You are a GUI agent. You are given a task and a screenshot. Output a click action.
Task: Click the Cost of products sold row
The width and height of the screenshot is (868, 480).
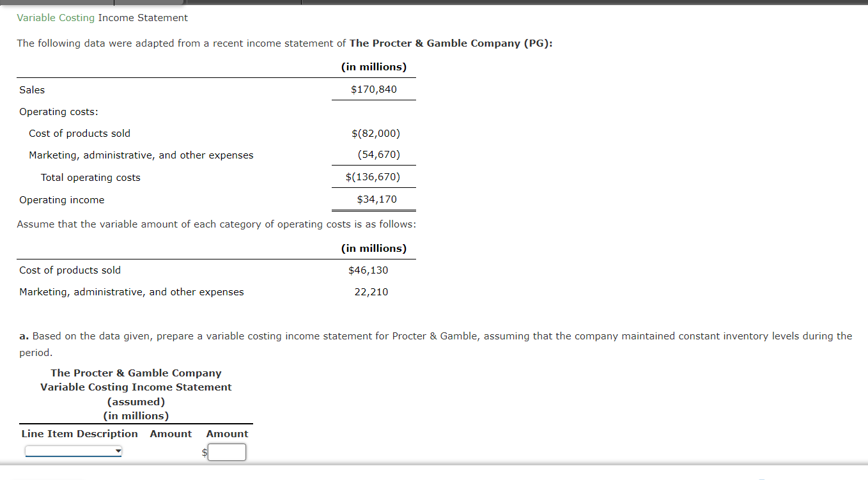(79, 133)
